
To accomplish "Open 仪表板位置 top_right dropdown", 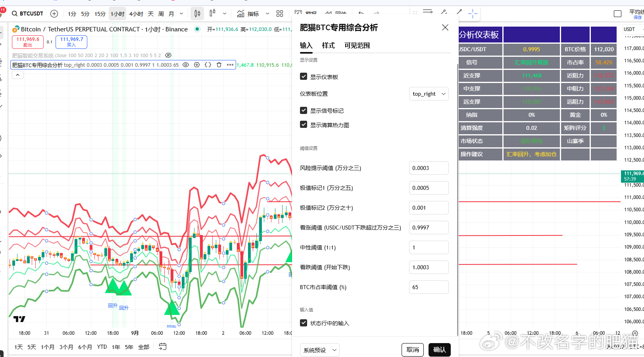I will pyautogui.click(x=429, y=94).
